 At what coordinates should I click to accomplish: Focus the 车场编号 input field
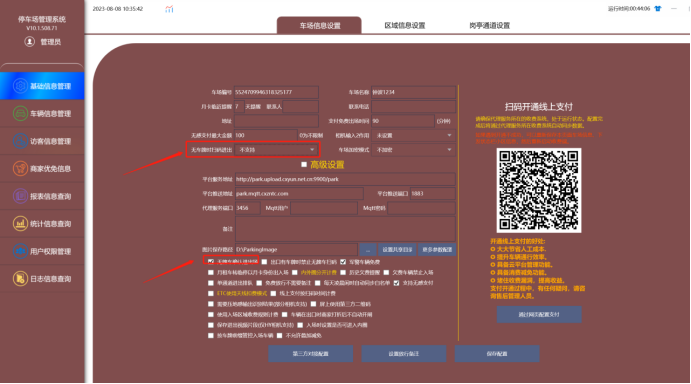click(x=276, y=92)
